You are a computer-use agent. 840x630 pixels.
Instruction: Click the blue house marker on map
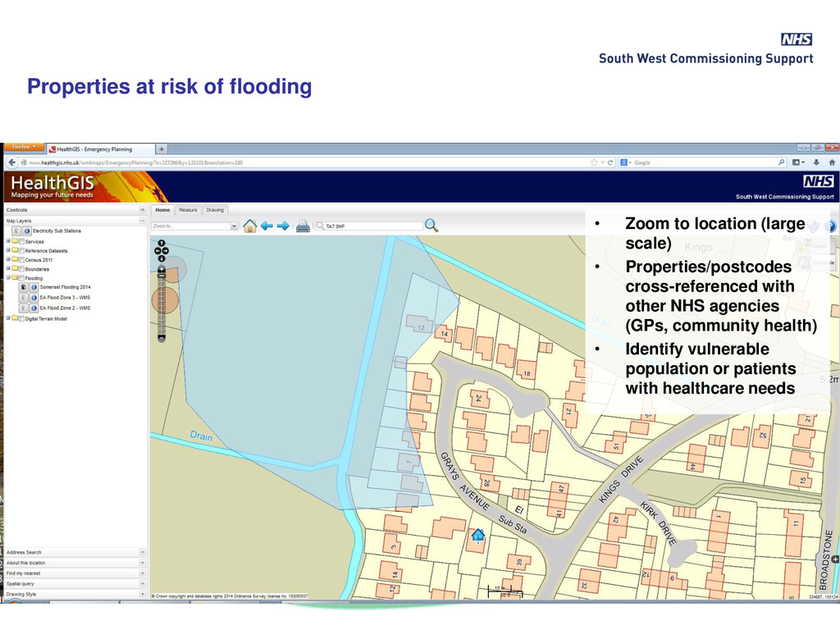point(478,535)
